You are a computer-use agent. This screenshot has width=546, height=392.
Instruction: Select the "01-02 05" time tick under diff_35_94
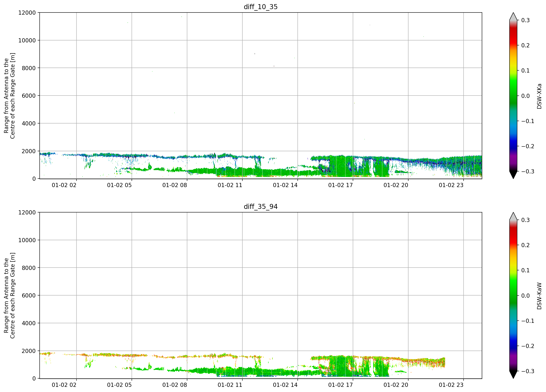pyautogui.click(x=120, y=385)
